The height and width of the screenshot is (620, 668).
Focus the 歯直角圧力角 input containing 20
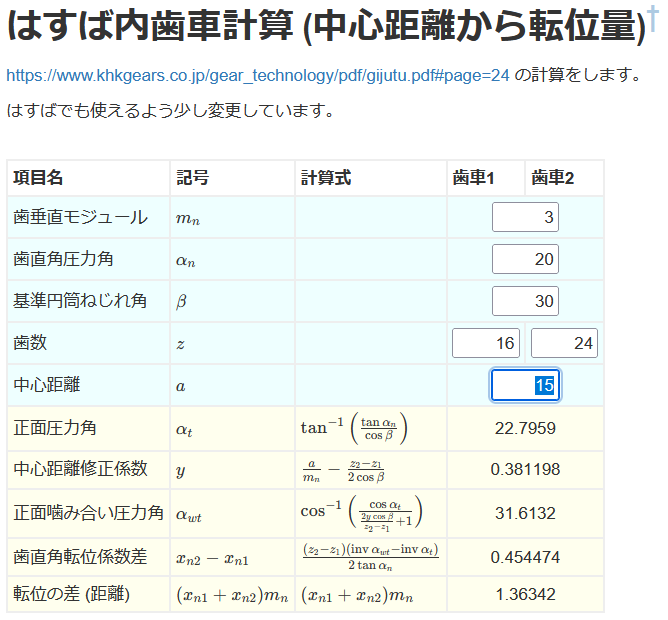tap(525, 260)
